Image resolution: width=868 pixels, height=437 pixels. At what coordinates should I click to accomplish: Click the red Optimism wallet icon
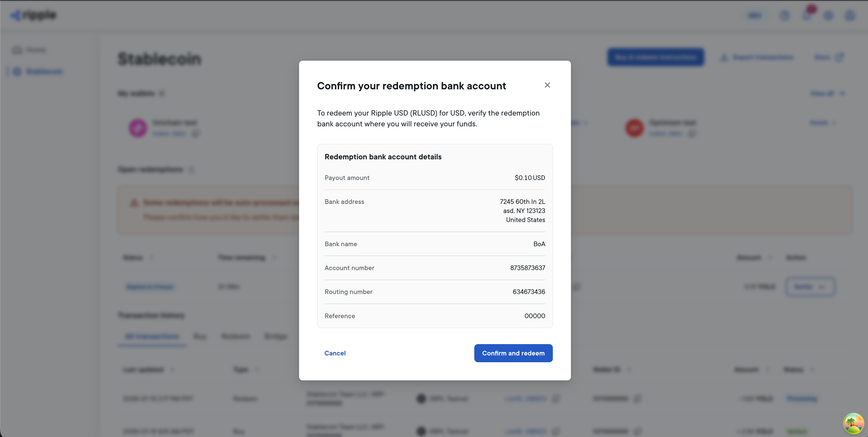click(x=634, y=128)
